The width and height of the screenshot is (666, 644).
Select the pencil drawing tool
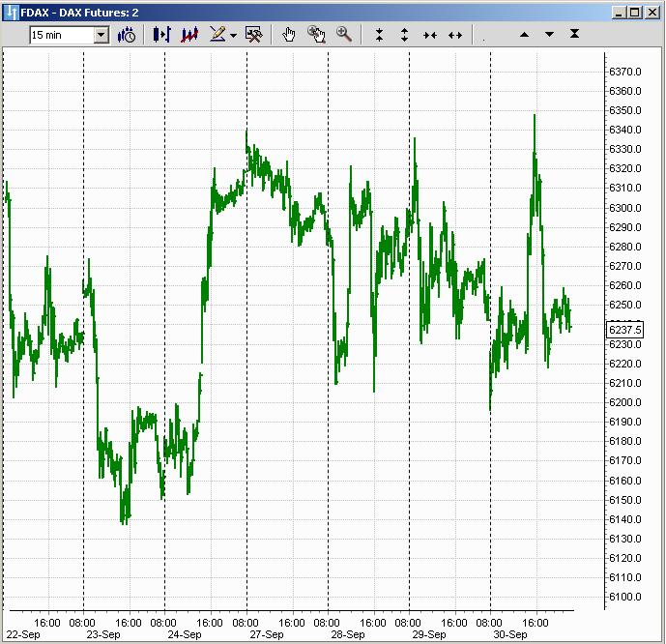[x=217, y=35]
